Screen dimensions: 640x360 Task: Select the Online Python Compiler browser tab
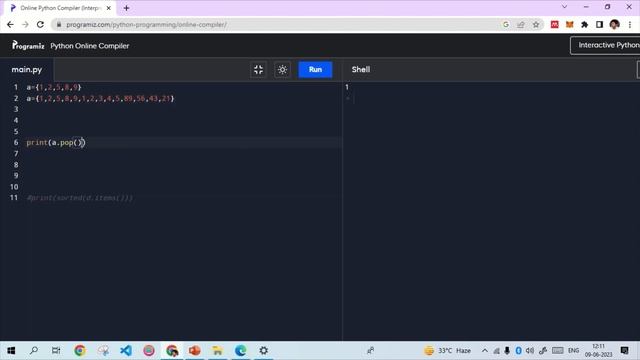(60, 8)
